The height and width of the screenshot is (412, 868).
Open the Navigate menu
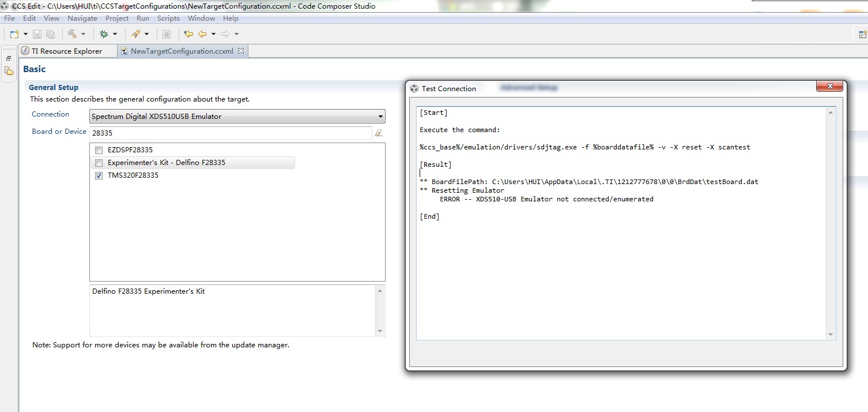(x=82, y=18)
